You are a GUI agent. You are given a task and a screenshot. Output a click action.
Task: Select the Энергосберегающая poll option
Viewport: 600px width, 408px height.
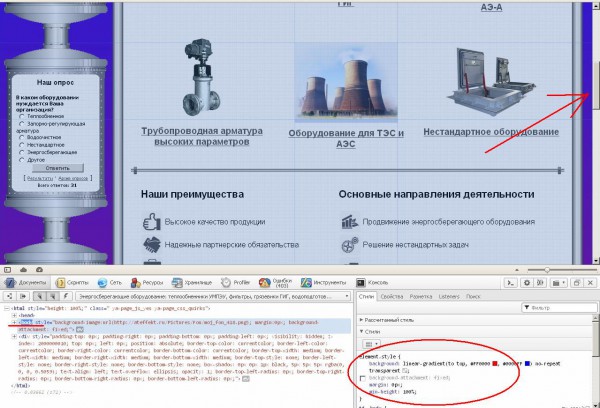pos(22,152)
